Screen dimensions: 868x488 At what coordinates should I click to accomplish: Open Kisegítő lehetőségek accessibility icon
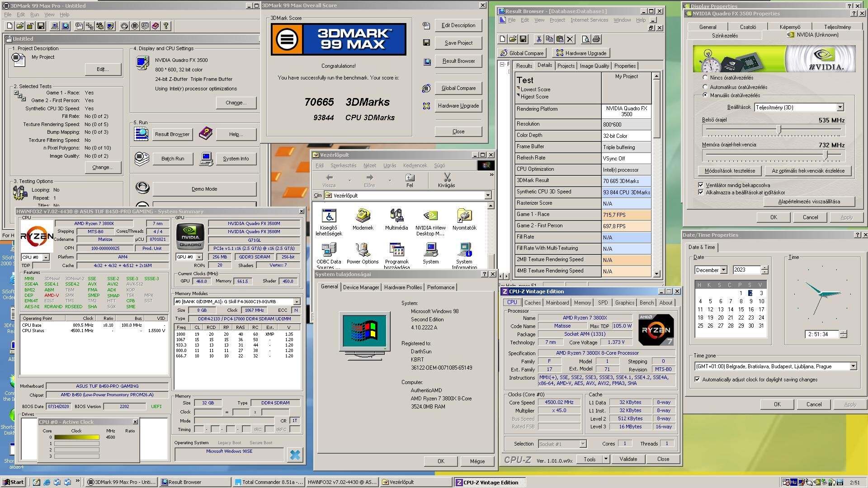click(329, 222)
